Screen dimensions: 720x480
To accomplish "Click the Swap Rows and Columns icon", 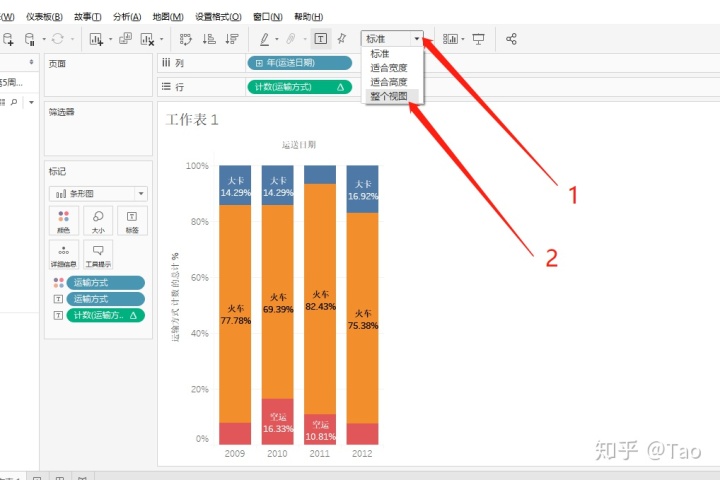I will pyautogui.click(x=186, y=40).
